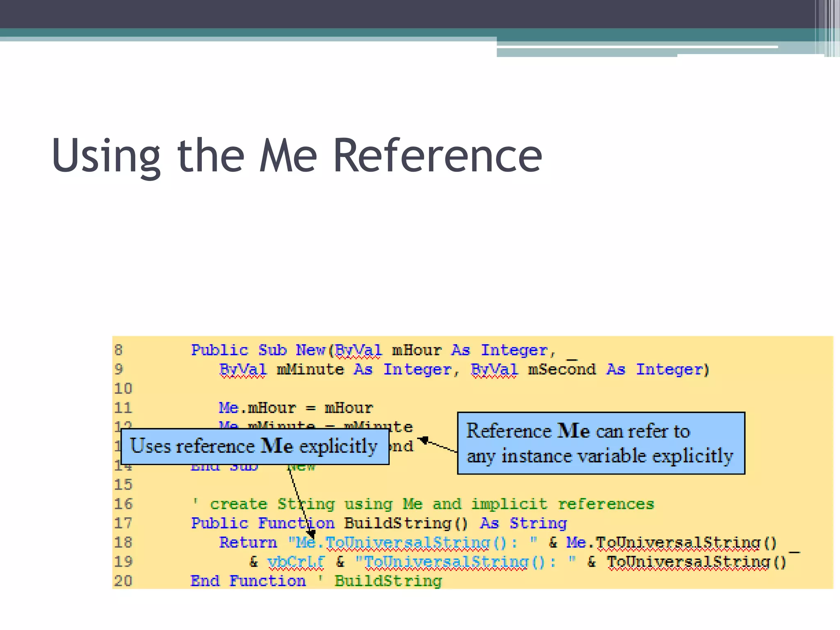This screenshot has height=630, width=840.
Task: Click Me.ToUniversalString() call at end of line 18
Action: coord(671,543)
